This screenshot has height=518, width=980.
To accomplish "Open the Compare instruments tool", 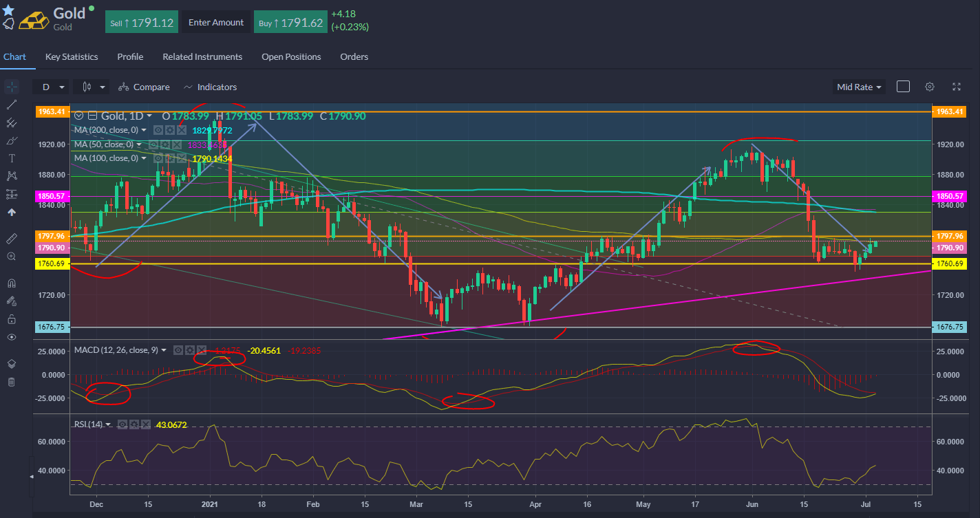I will pyautogui.click(x=144, y=87).
